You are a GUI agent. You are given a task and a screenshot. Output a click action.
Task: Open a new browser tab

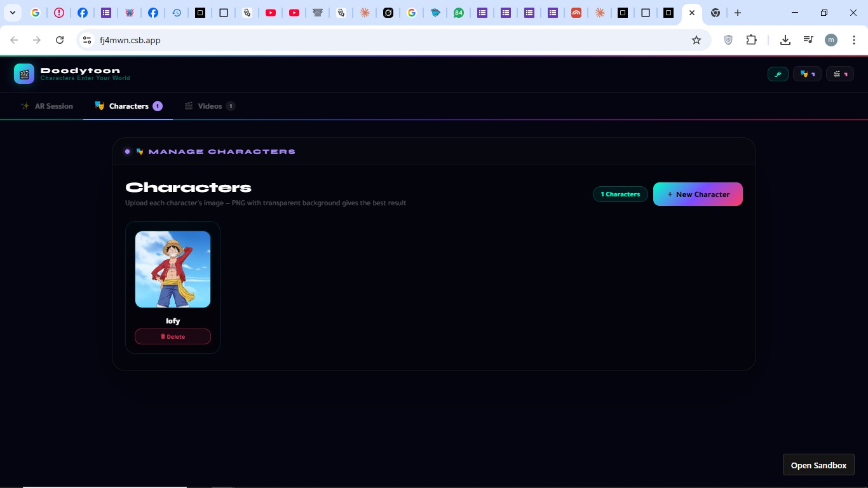pyautogui.click(x=738, y=13)
